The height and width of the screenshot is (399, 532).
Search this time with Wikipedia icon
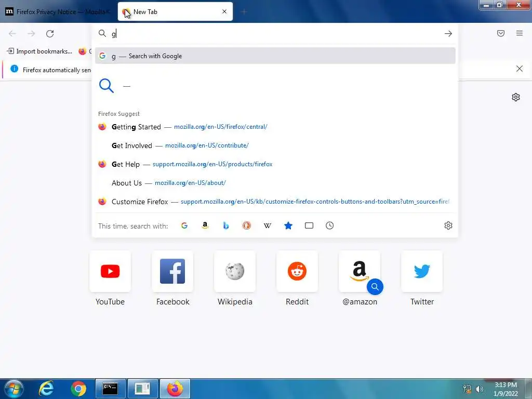coord(268,225)
